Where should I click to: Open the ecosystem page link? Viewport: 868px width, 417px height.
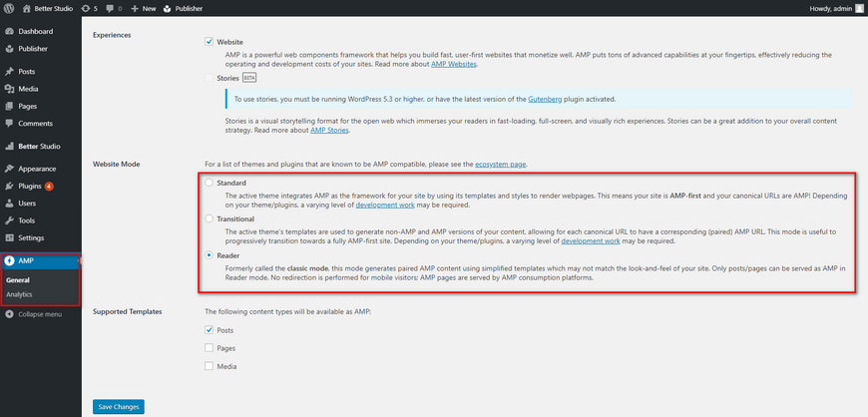[501, 165]
